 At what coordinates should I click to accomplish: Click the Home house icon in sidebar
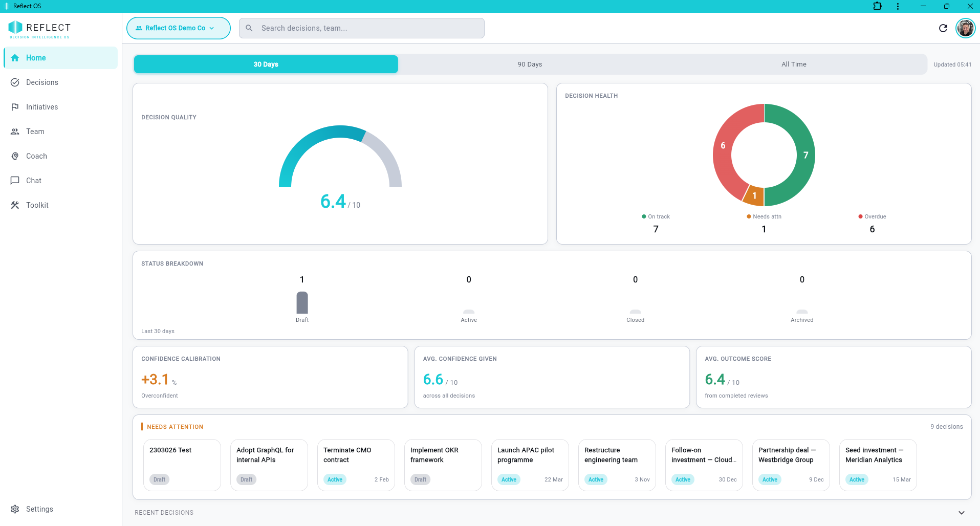tap(15, 58)
